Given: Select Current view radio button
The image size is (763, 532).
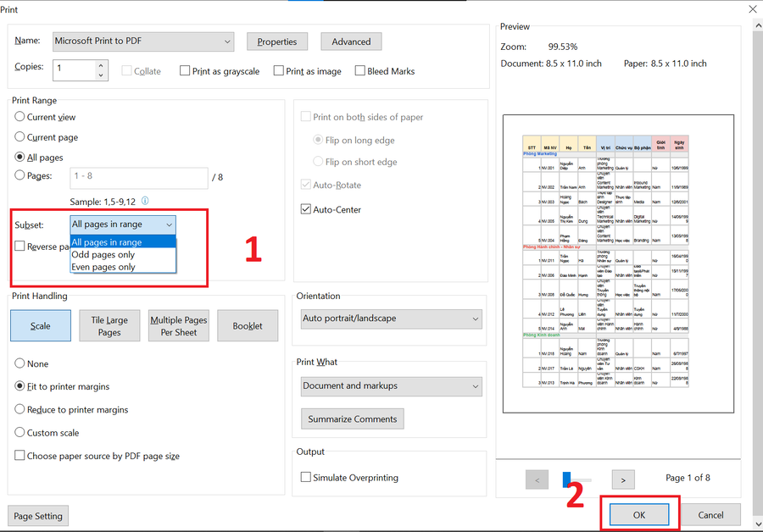Looking at the screenshot, I should (x=19, y=117).
